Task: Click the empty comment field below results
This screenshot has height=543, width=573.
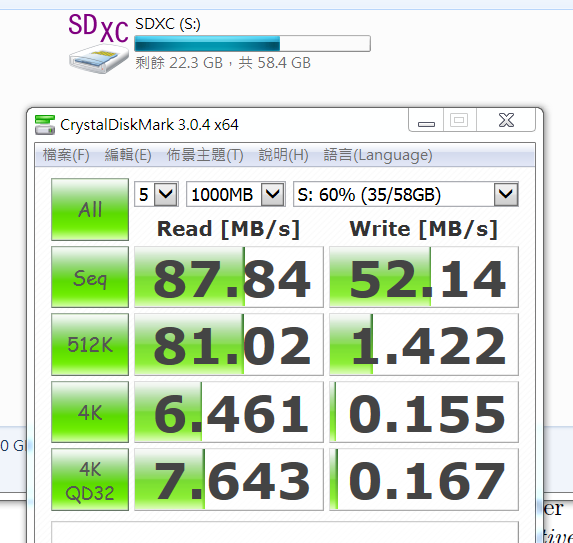Action: point(285,532)
